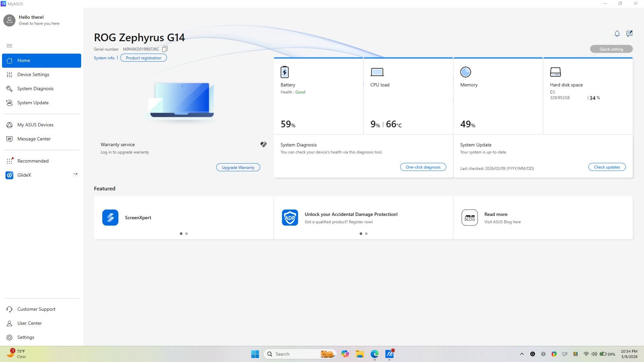644x362 pixels.
Task: Open the ASUS Blog icon
Action: [469, 218]
